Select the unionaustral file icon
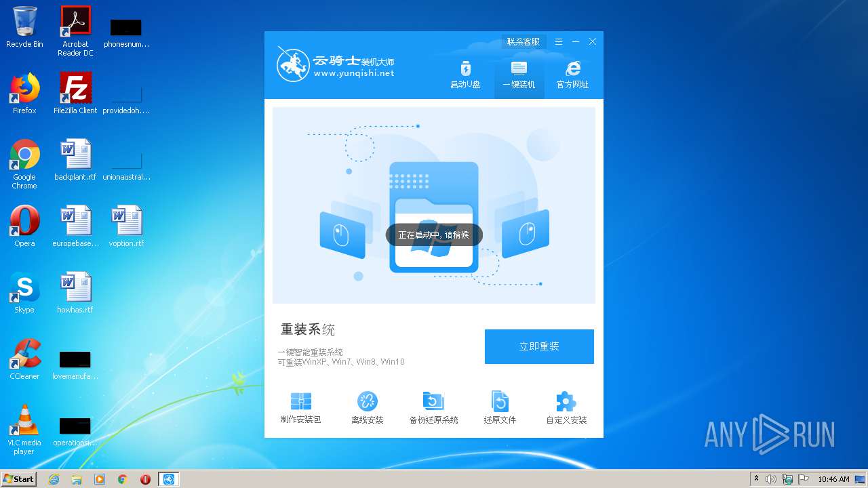 point(126,165)
